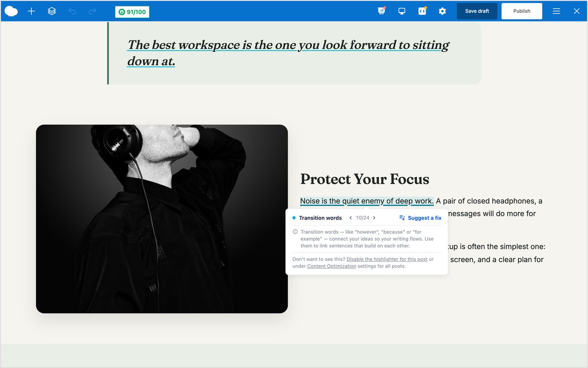This screenshot has height=368, width=588.
Task: Click the 10/24 counter in the popup
Action: (362, 218)
